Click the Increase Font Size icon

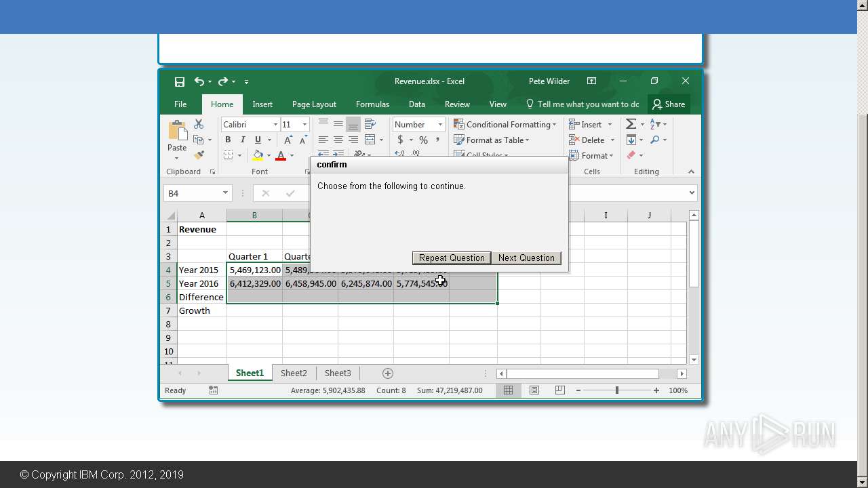[288, 140]
